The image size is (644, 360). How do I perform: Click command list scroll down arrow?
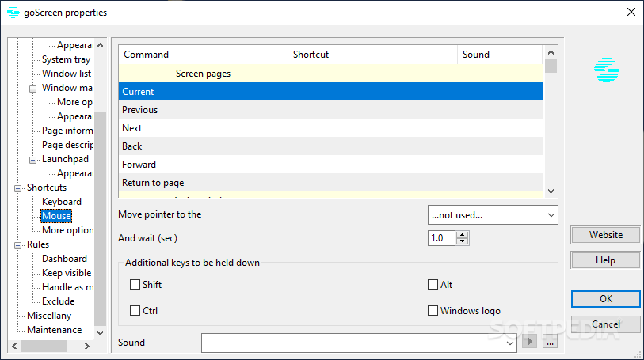click(551, 191)
